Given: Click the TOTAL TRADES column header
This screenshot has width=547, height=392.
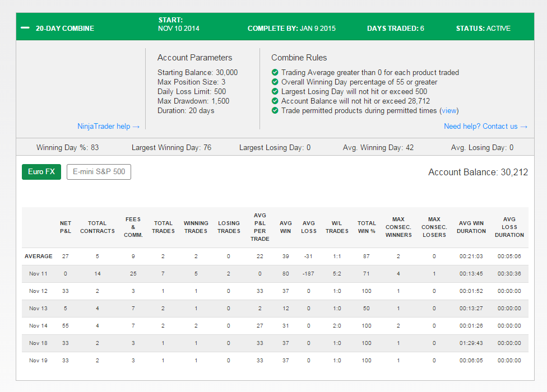Looking at the screenshot, I should click(x=163, y=227).
